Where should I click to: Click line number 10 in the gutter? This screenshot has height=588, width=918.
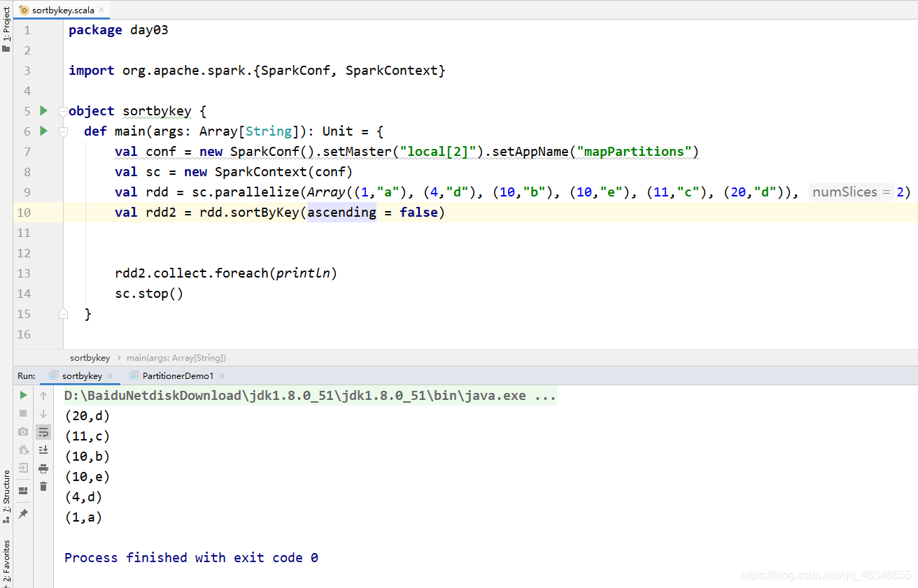(24, 213)
